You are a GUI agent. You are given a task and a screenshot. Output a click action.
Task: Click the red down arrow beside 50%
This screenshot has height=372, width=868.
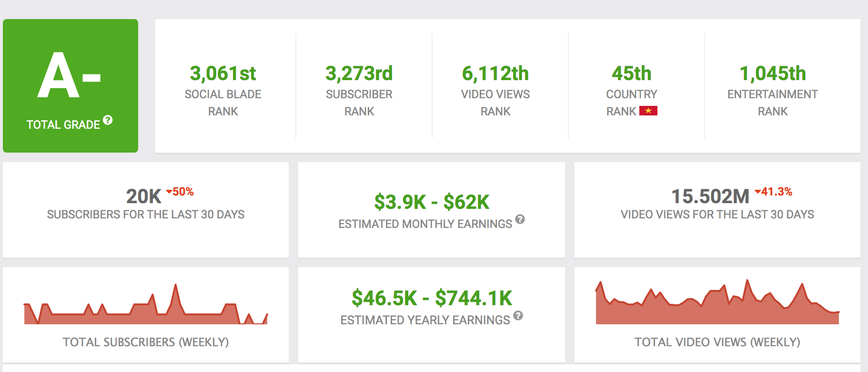point(169,192)
